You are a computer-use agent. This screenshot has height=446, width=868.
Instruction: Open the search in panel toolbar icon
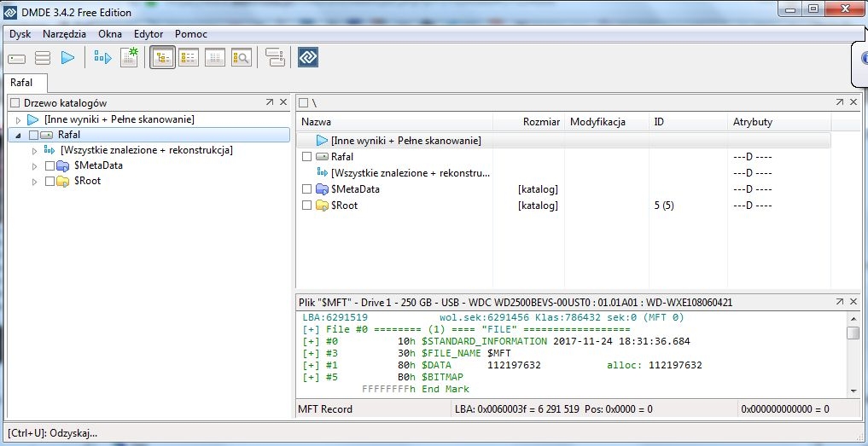tap(242, 57)
